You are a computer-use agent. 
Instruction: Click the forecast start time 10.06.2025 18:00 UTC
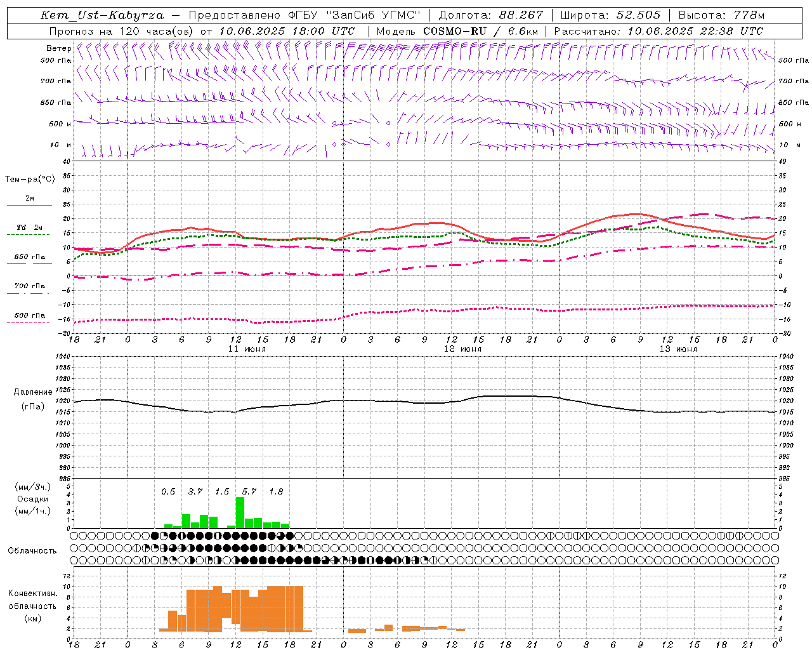pyautogui.click(x=287, y=31)
